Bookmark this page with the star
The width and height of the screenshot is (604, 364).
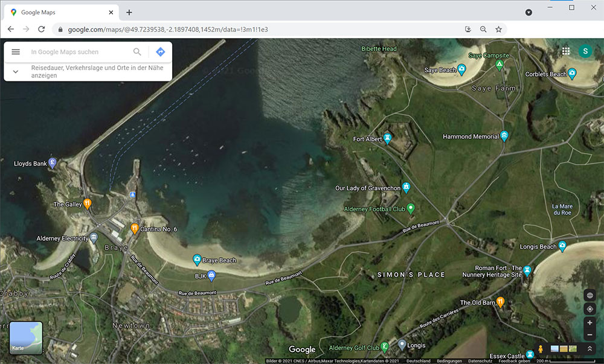pos(499,29)
